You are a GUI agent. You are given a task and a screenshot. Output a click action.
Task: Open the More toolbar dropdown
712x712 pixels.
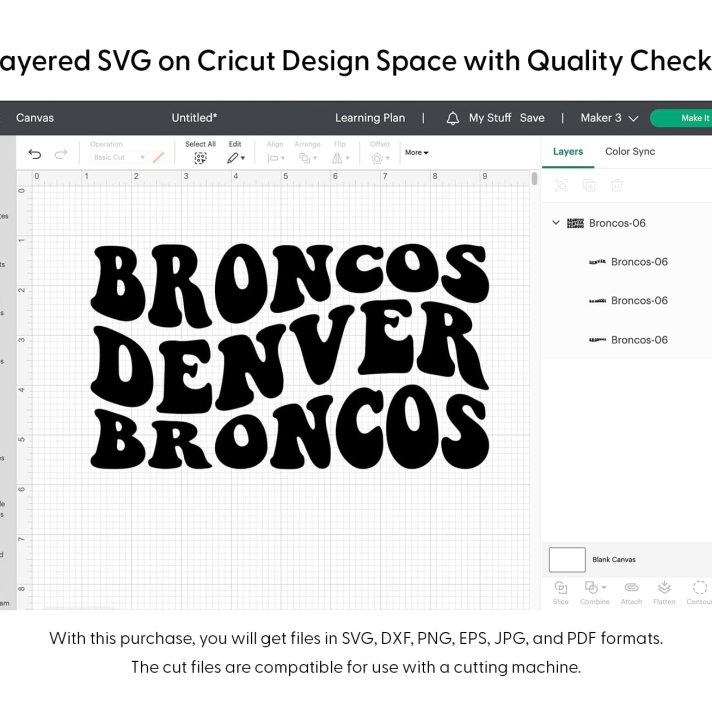[x=416, y=153]
